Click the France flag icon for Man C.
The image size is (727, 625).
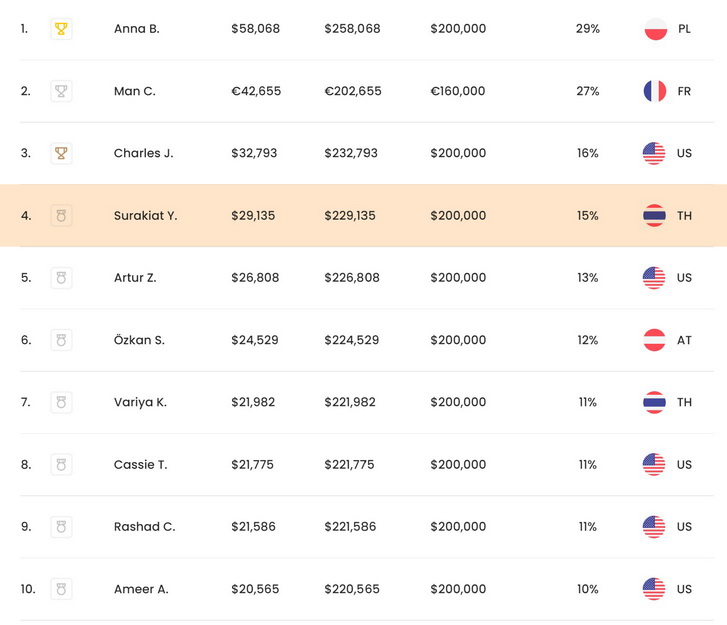(x=655, y=91)
